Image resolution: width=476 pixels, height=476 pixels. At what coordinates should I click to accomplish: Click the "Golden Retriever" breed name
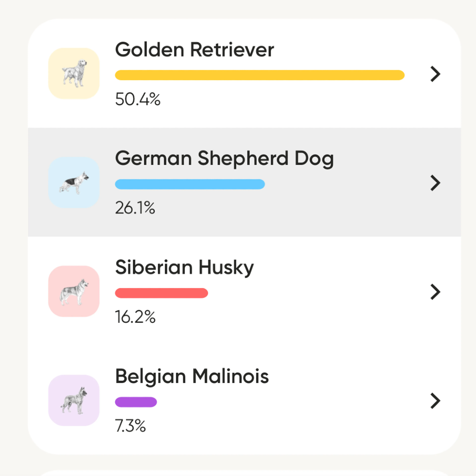(194, 50)
